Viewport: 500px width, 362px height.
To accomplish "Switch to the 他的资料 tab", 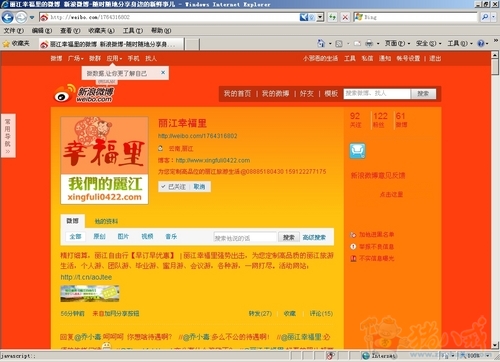I will [106, 221].
